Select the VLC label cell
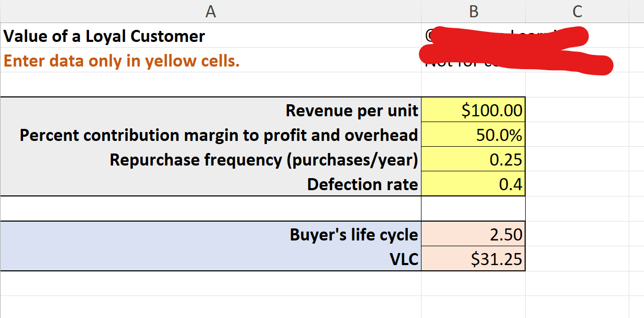 pyautogui.click(x=403, y=259)
